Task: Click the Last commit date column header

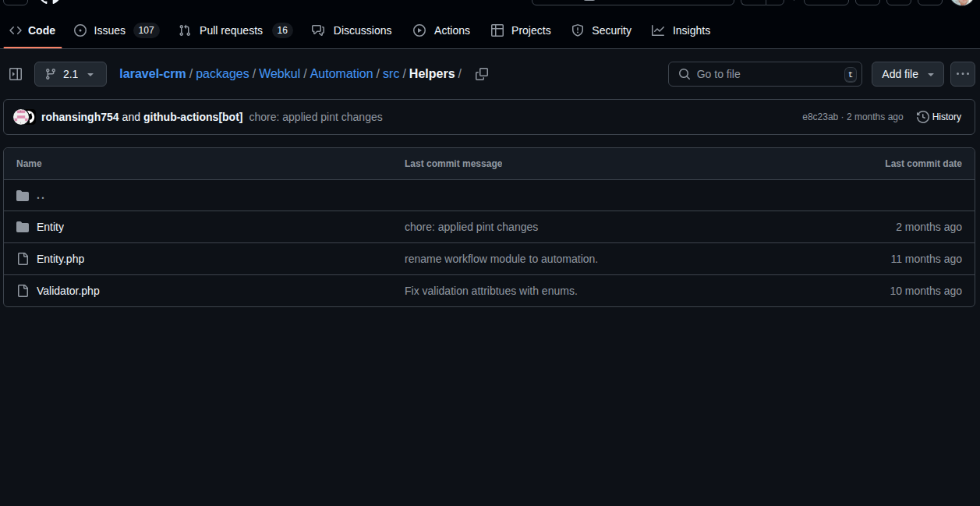Action: [x=923, y=164]
